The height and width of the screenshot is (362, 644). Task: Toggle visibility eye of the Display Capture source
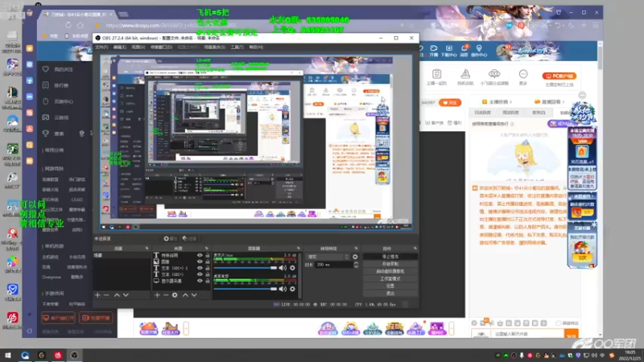pyautogui.click(x=200, y=281)
